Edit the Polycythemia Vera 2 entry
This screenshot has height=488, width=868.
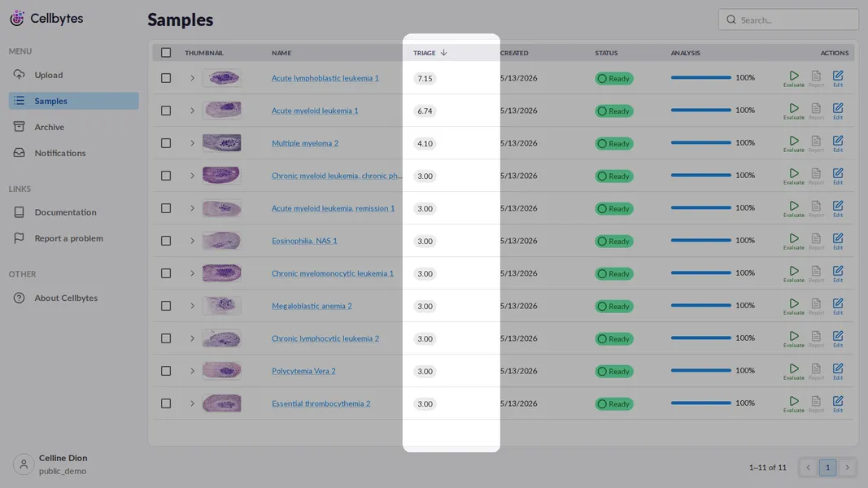pos(838,371)
